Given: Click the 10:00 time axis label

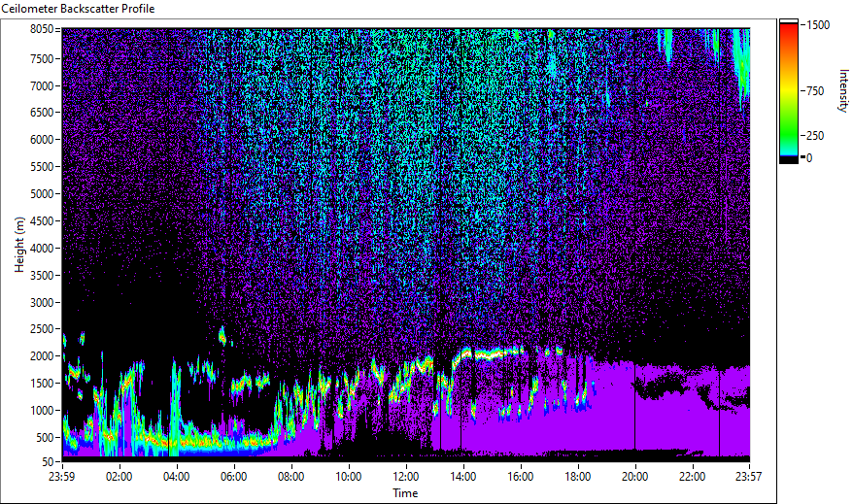Looking at the screenshot, I should (x=348, y=477).
